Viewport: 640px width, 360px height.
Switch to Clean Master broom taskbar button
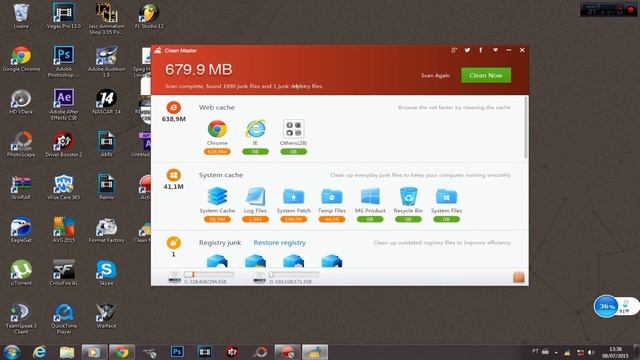(x=315, y=352)
